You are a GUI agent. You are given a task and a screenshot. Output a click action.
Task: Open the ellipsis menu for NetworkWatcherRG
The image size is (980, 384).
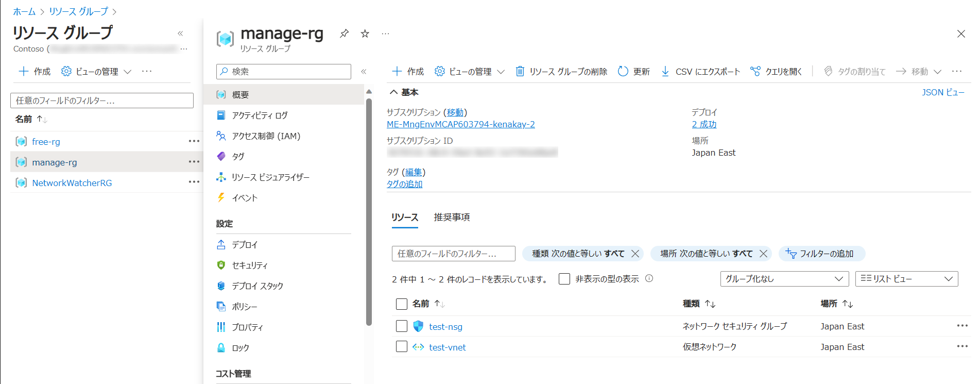[x=194, y=182]
